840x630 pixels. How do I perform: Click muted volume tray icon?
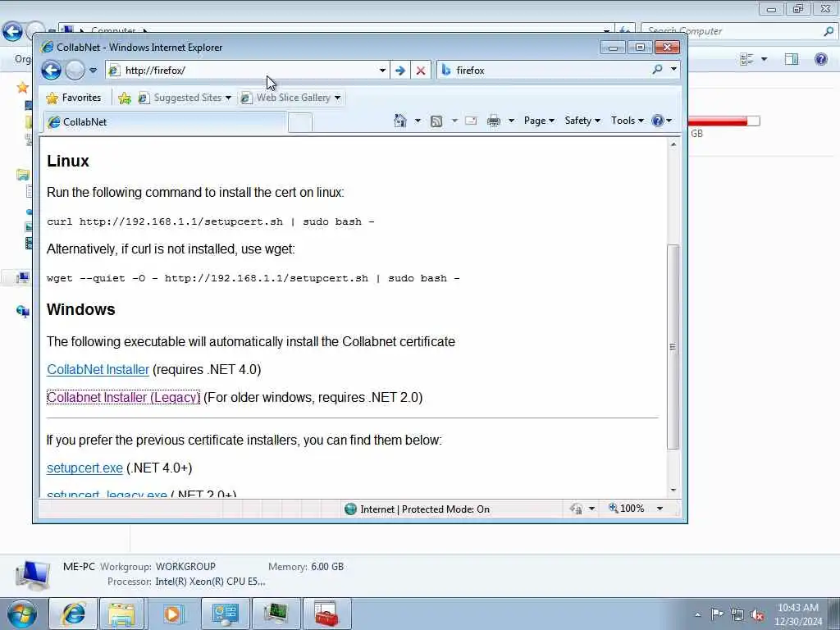point(757,615)
